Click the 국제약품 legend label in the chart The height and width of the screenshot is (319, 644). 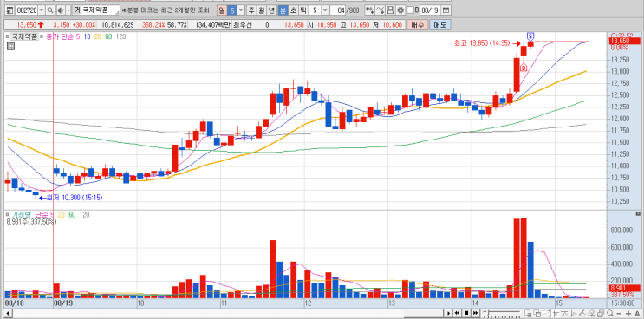pyautogui.click(x=23, y=36)
